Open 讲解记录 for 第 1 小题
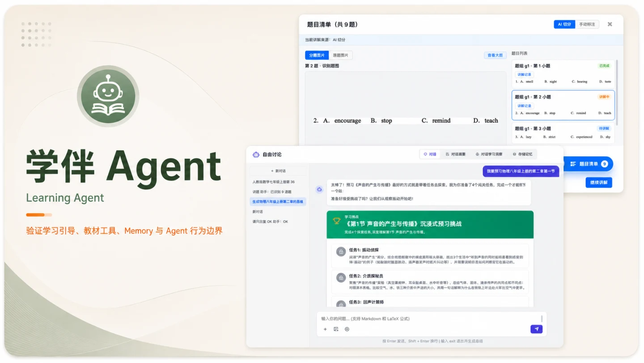Image resolution: width=644 pixels, height=363 pixels. (x=524, y=75)
